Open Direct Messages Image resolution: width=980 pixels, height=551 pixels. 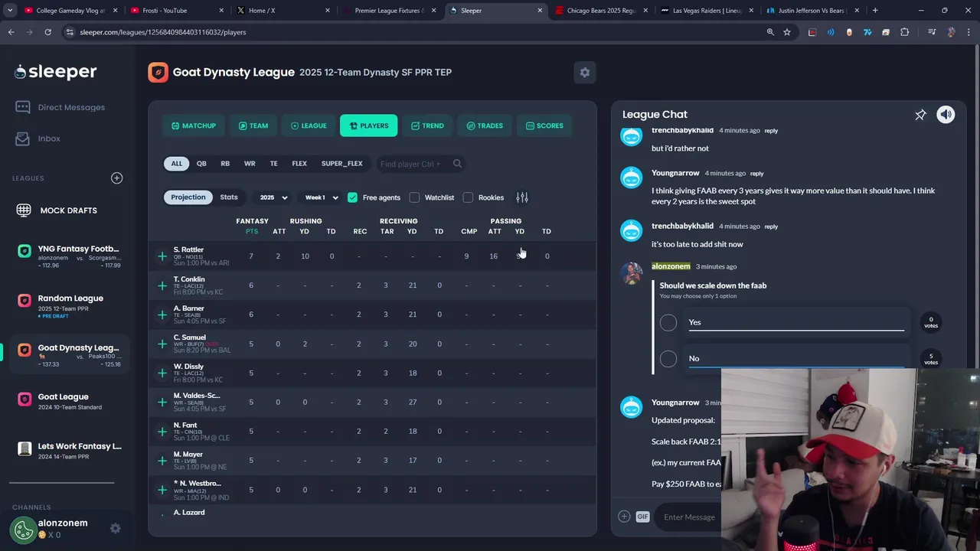tap(60, 107)
